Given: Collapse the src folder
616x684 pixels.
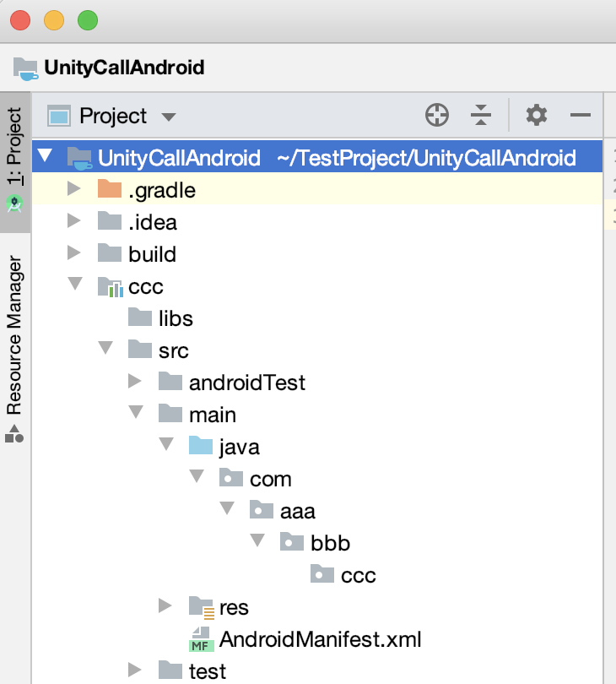Looking at the screenshot, I should [105, 348].
